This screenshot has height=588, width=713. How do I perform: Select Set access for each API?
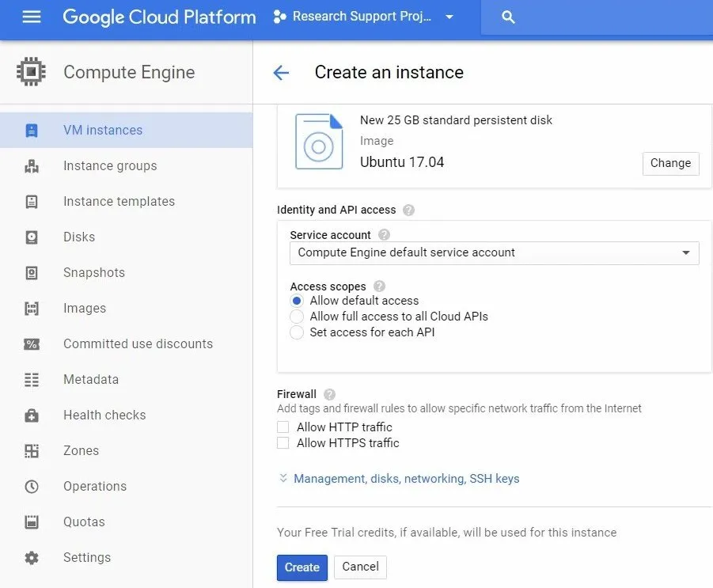click(x=297, y=332)
